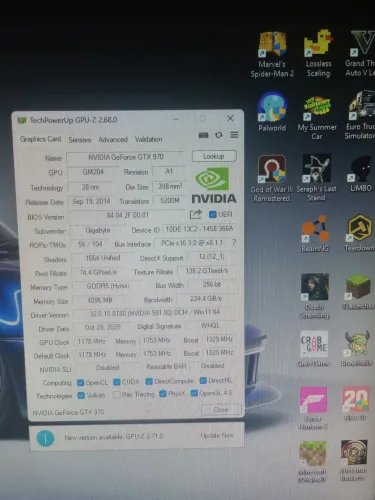Screen dimensions: 375x500
Task: Toggle the DirectML checkbox
Action: [203, 380]
